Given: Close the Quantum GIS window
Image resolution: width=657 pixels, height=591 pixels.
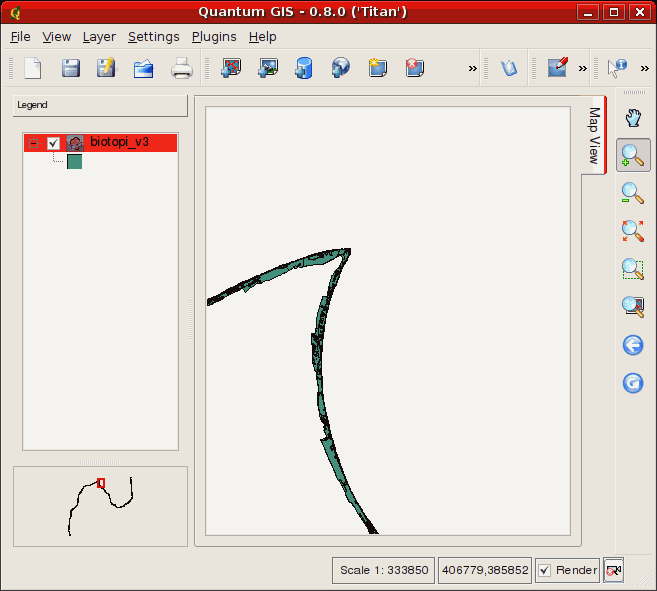Looking at the screenshot, I should pyautogui.click(x=640, y=12).
